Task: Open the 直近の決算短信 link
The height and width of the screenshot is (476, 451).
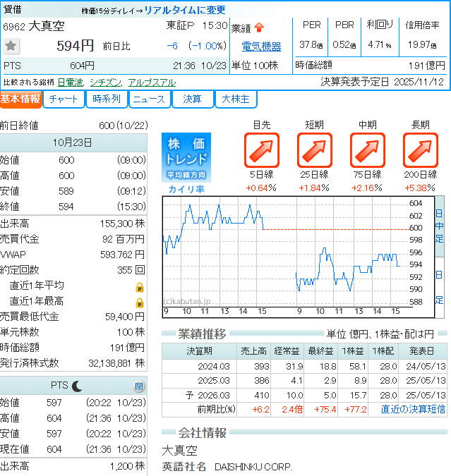Action: [x=413, y=409]
